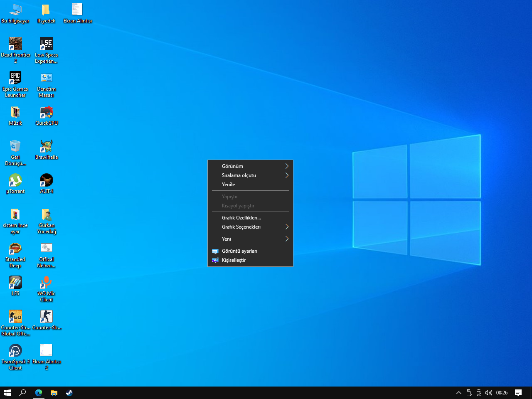The image size is (532, 399).
Task: Open the Windows Start menu
Action: pos(7,393)
